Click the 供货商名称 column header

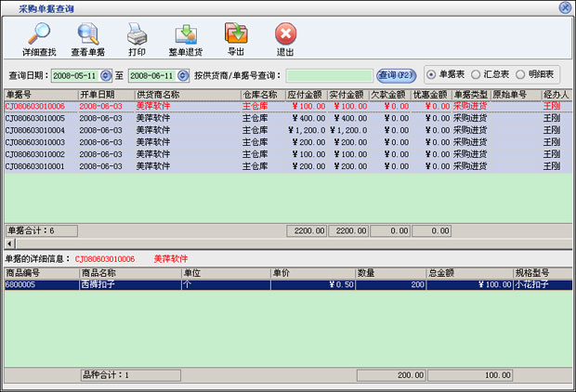tap(186, 95)
